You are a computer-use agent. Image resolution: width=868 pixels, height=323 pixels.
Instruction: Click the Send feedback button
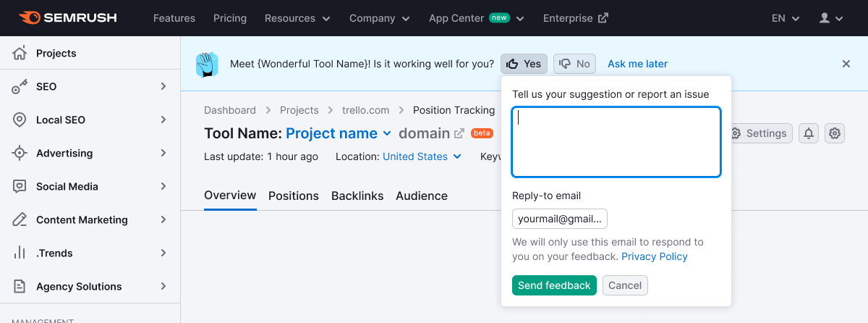coord(554,285)
